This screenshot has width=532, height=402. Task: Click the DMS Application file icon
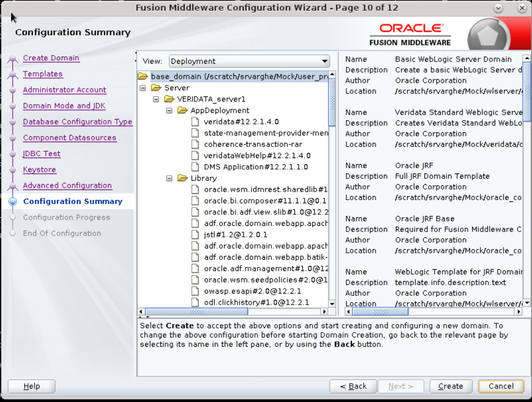click(195, 167)
